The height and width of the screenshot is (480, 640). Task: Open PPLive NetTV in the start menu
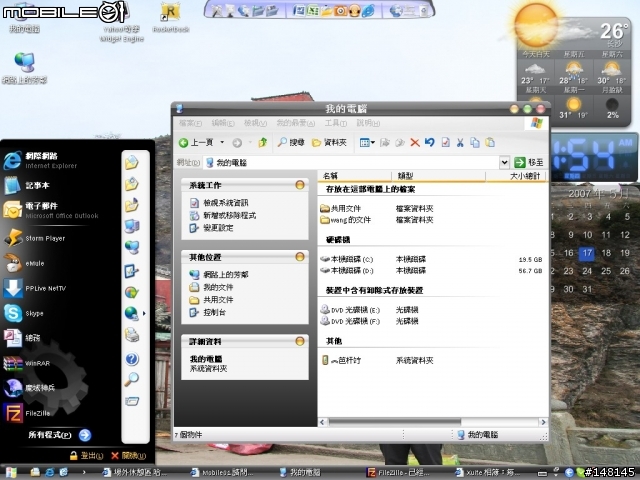tap(35, 288)
